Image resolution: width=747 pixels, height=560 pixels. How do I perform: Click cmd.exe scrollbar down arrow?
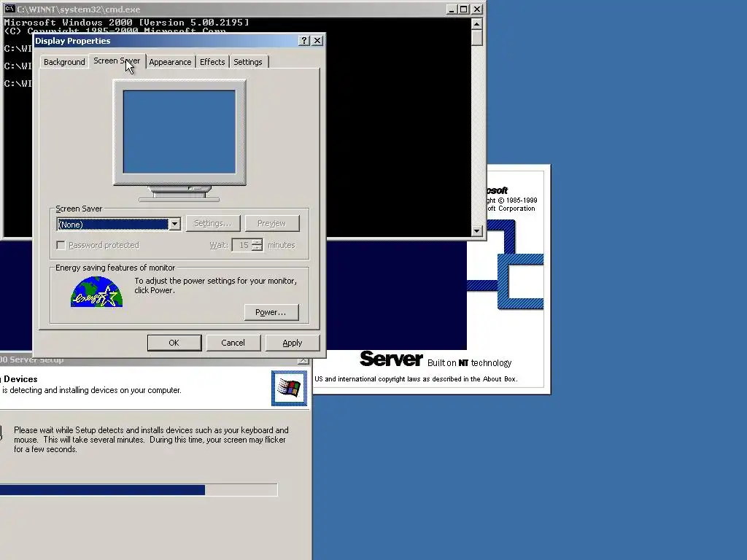pos(477,231)
